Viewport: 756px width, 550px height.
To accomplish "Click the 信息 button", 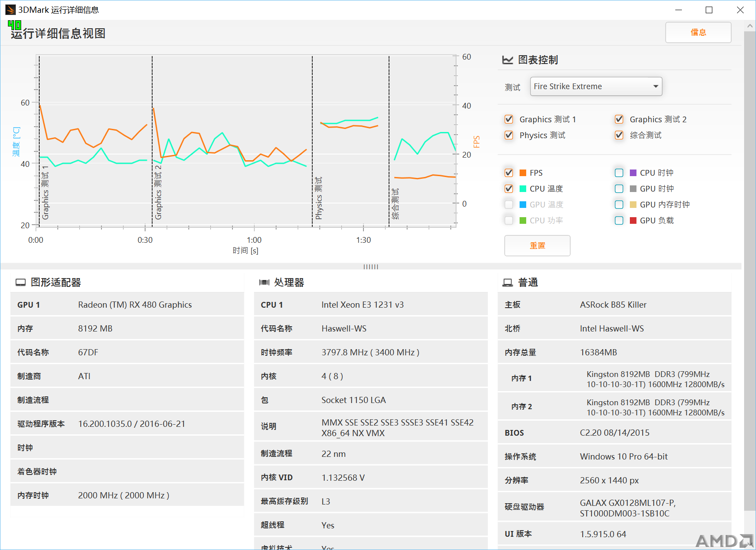I will [698, 33].
